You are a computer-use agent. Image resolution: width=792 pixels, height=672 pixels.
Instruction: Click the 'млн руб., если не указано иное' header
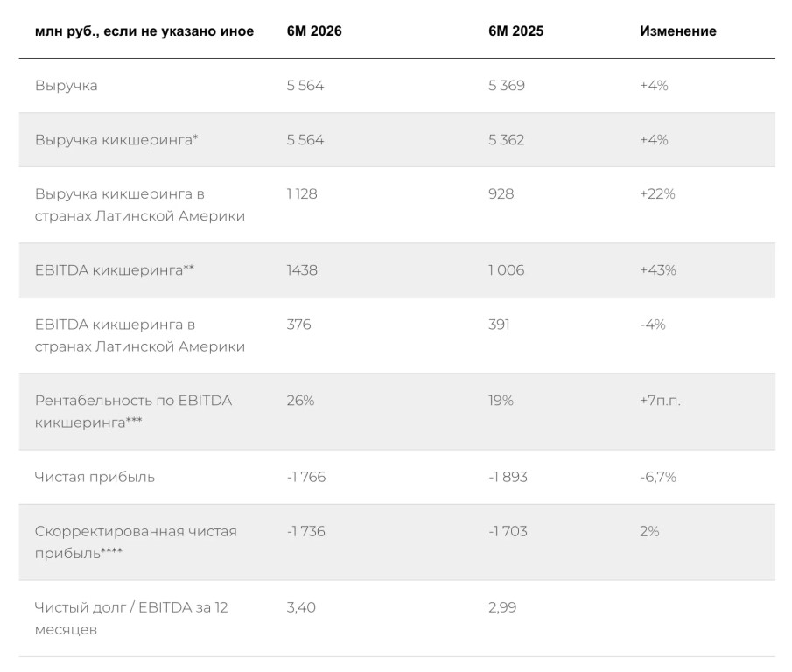pyautogui.click(x=144, y=31)
